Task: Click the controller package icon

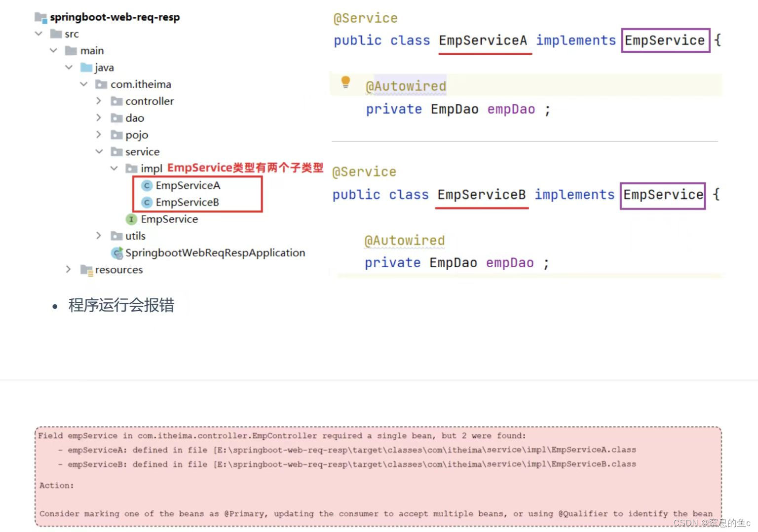Action: click(x=116, y=101)
